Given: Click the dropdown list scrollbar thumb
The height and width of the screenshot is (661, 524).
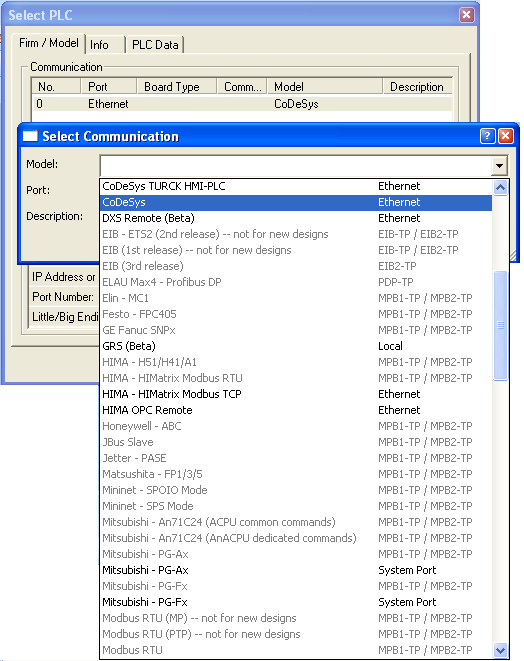Looking at the screenshot, I should point(500,325).
